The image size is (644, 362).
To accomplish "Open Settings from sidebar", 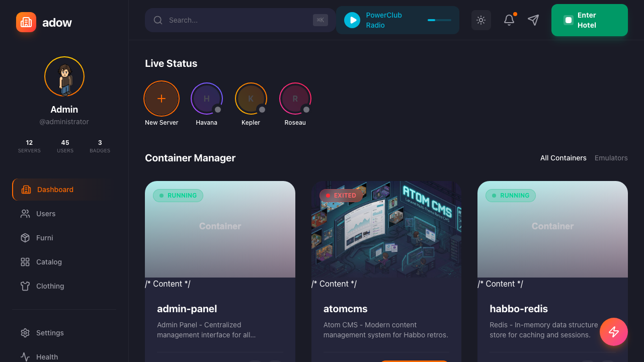I will click(49, 333).
